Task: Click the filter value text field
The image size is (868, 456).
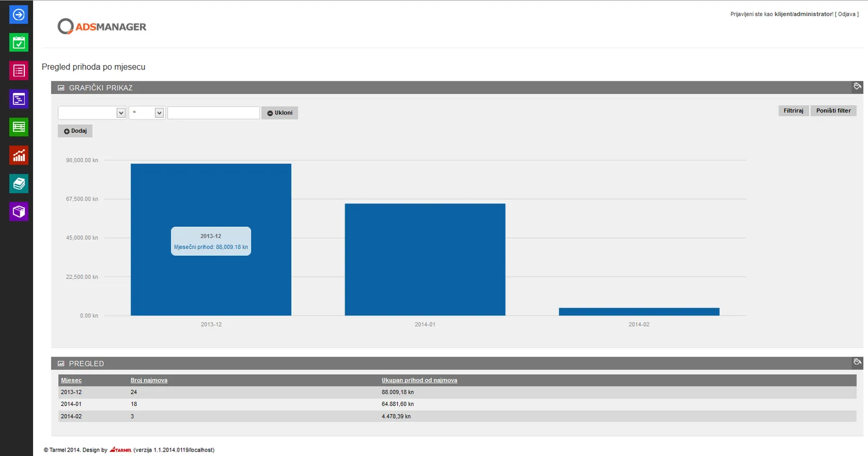Action: tap(214, 113)
